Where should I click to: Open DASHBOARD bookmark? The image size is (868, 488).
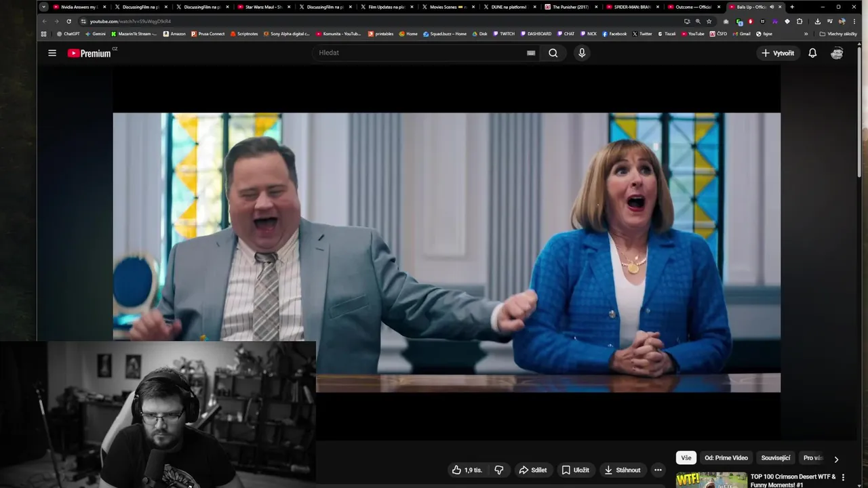536,33
